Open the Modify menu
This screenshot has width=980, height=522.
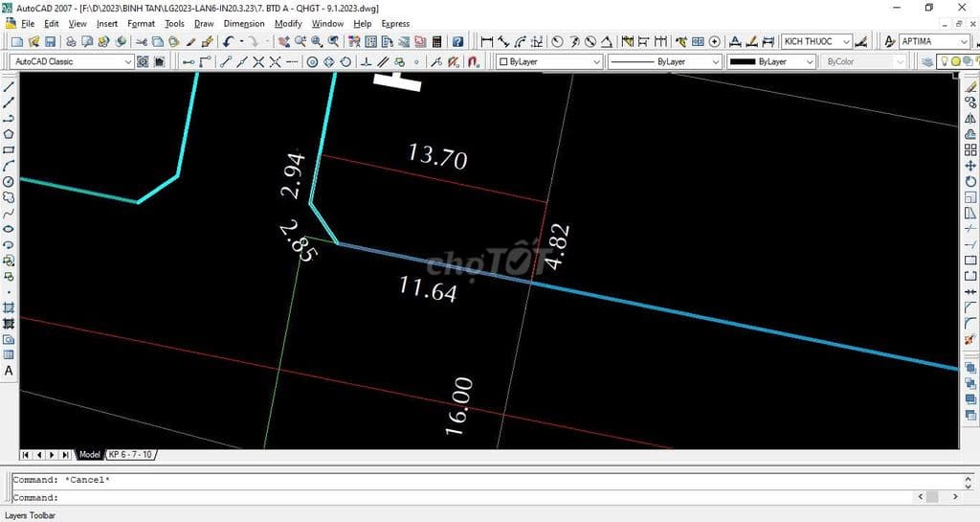[x=288, y=24]
